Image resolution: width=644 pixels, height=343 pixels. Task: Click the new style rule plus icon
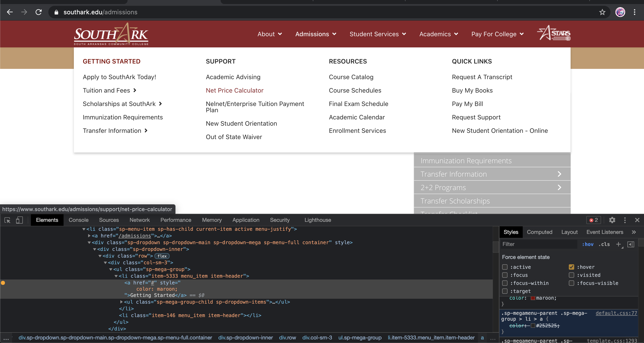[x=618, y=244]
